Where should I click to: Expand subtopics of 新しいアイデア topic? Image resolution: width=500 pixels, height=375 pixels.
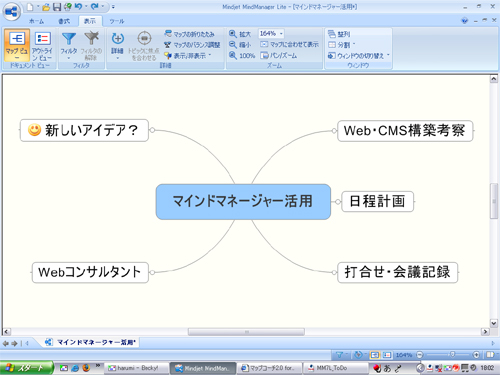[x=152, y=130]
